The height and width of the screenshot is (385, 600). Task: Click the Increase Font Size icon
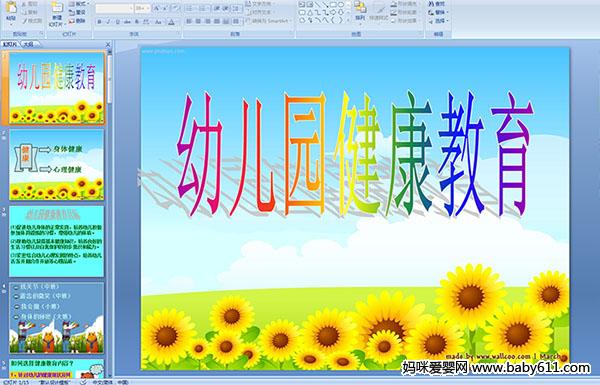tap(157, 8)
